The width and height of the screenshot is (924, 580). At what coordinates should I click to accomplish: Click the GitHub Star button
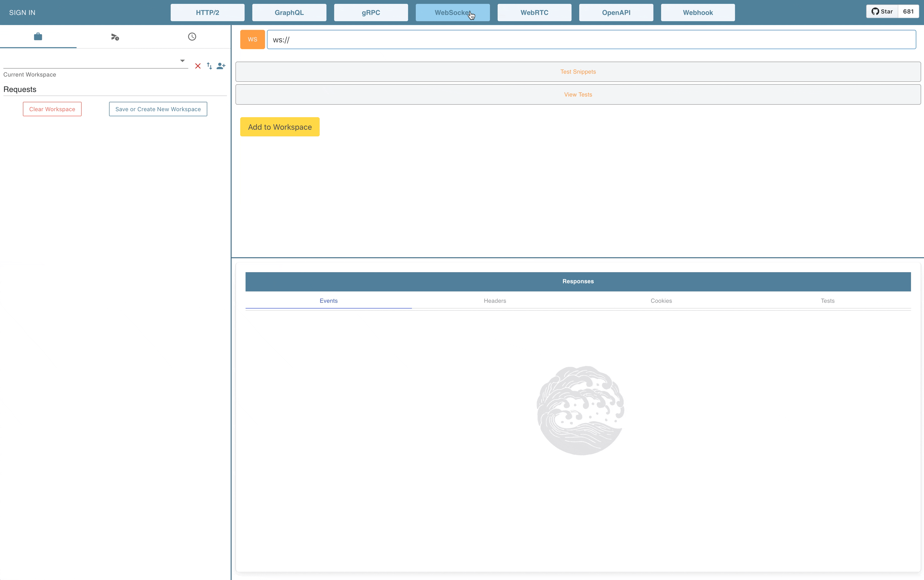pyautogui.click(x=882, y=12)
